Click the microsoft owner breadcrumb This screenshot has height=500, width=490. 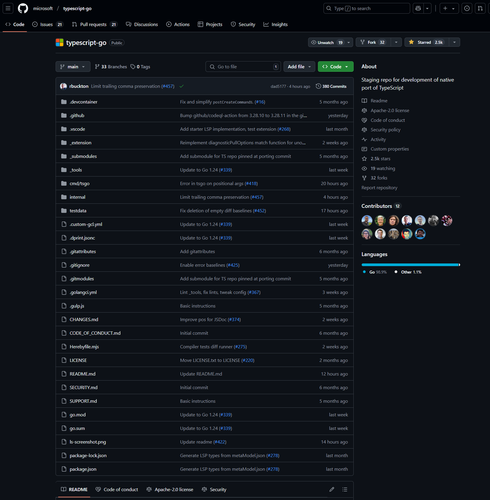43,8
